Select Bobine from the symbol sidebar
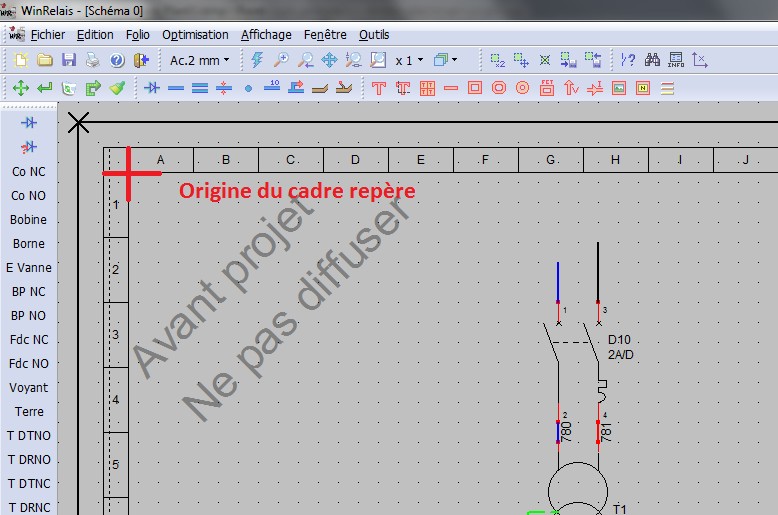This screenshot has height=515, width=778. coord(29,220)
